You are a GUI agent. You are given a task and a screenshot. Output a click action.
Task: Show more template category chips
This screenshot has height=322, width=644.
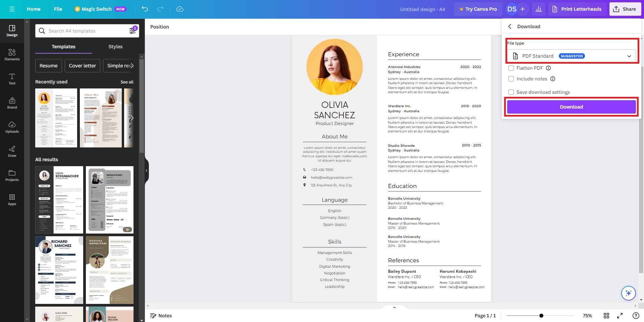tap(132, 66)
